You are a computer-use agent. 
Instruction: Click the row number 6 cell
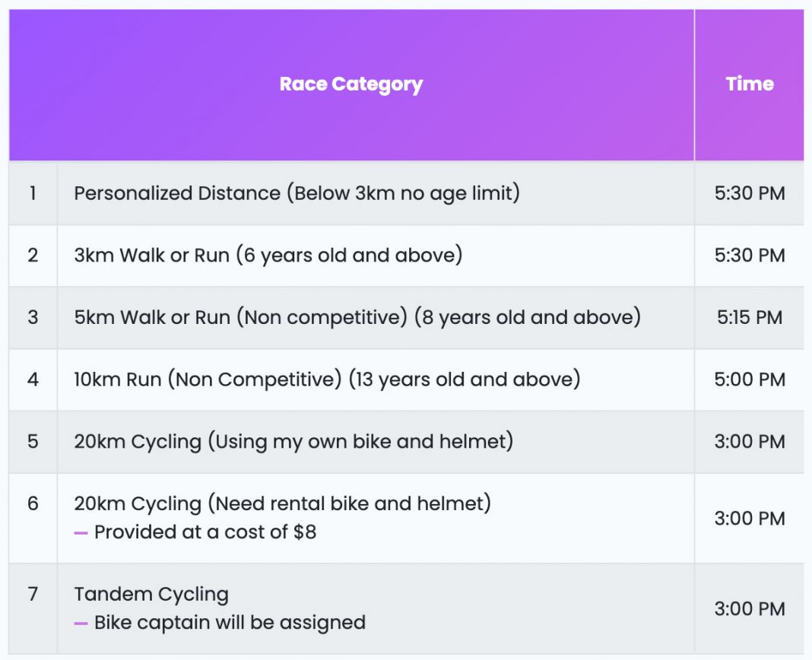(x=33, y=503)
